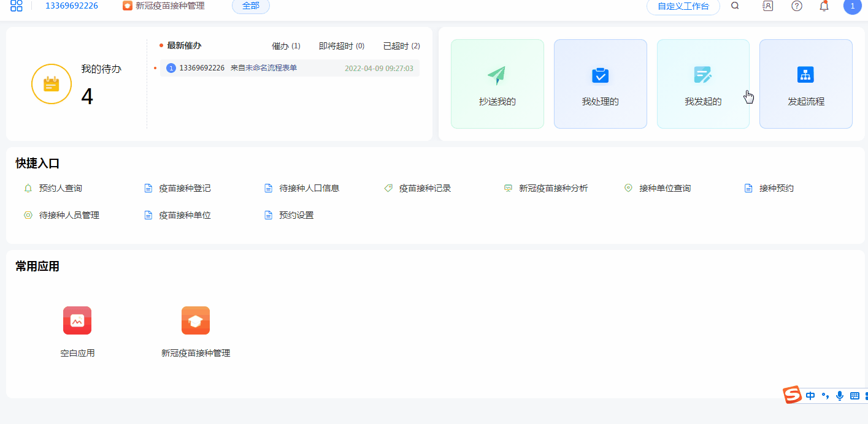
Task: Open the 新冠疫苗接种分析 shortcut link
Action: (x=553, y=188)
